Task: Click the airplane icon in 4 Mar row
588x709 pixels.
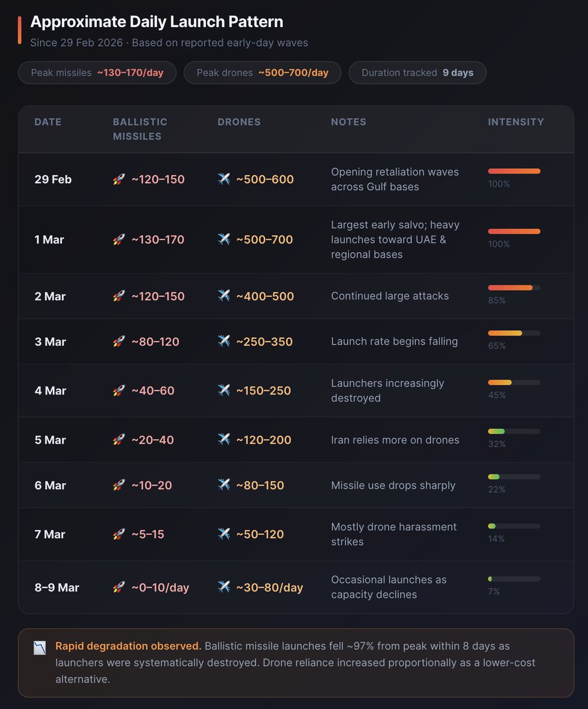Action: (x=224, y=391)
